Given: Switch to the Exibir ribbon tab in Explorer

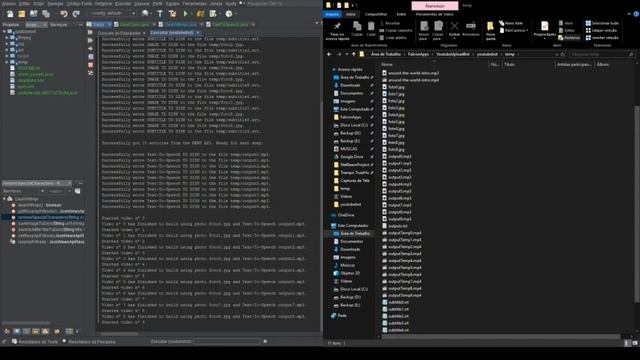Looking at the screenshot, I should point(401,14).
